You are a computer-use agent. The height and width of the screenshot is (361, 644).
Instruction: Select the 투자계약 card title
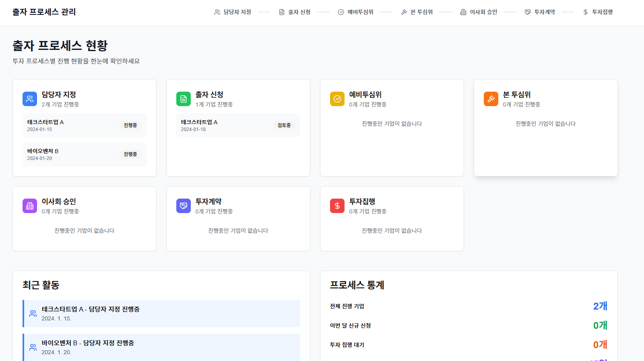coord(208,201)
